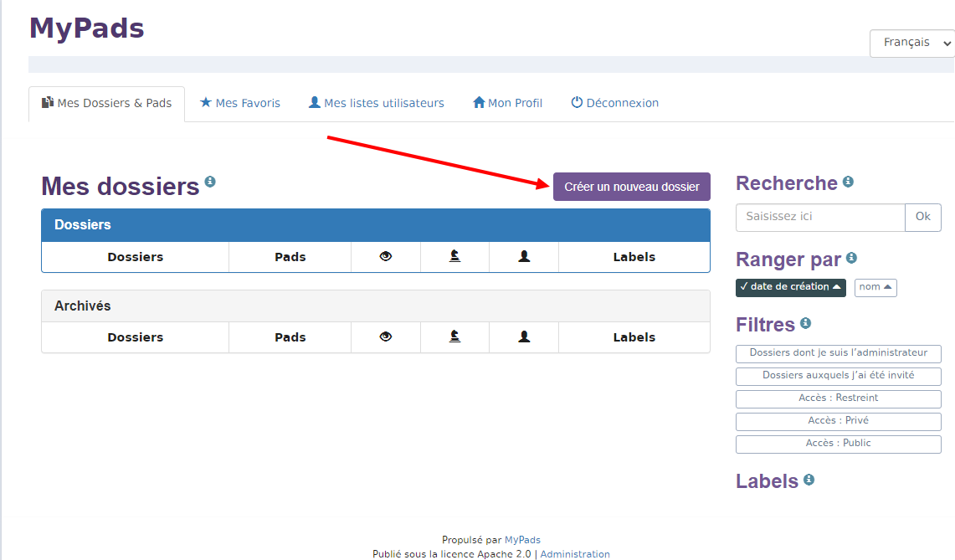Click info icon beside Ranger par
This screenshot has width=955, height=560.
851,258
